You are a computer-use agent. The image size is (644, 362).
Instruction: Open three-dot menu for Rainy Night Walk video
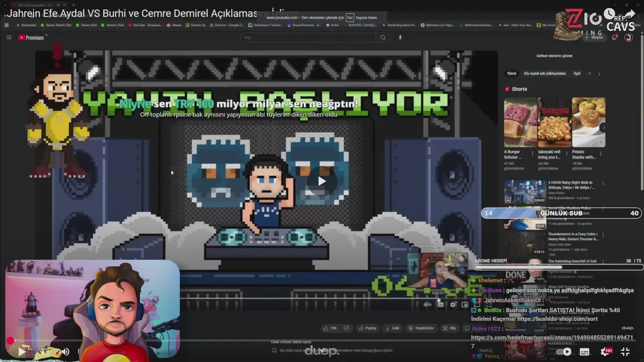pos(603,184)
